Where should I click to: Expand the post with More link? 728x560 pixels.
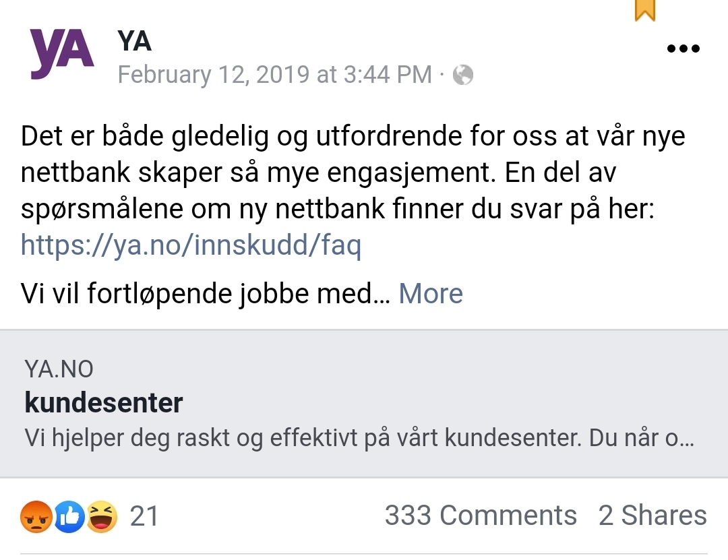431,293
